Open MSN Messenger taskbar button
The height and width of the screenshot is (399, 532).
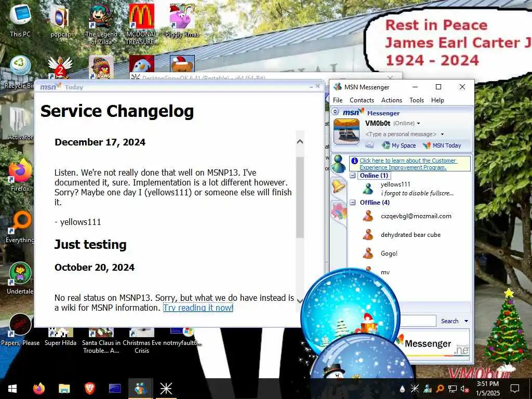pyautogui.click(x=140, y=389)
